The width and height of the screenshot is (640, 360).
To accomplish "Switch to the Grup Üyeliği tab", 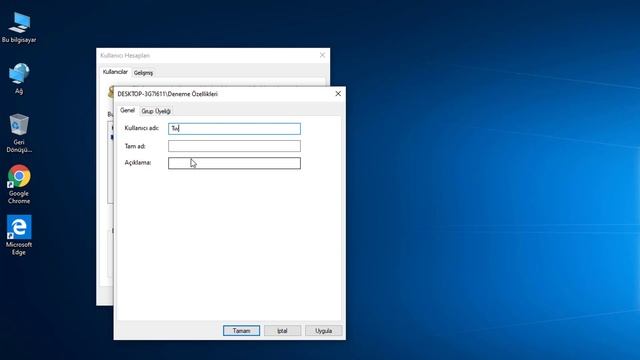I will (156, 111).
